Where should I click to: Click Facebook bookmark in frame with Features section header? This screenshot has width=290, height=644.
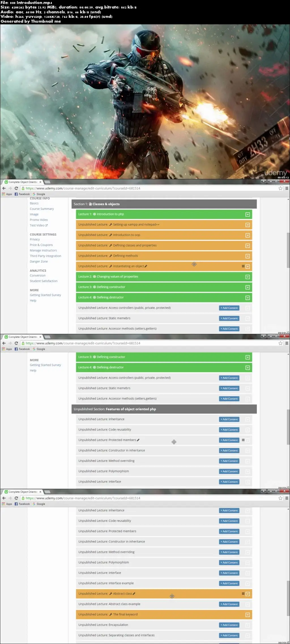click(22, 349)
